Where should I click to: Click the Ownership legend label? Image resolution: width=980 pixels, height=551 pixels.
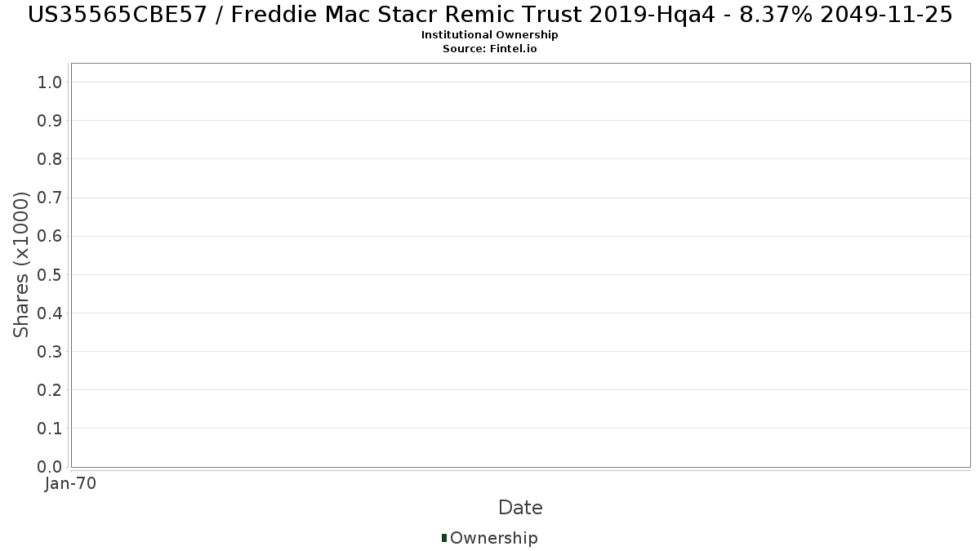coord(493,538)
